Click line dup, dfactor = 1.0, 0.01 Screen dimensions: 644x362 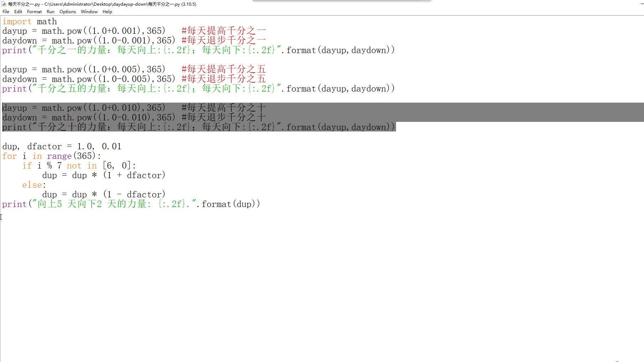pos(61,146)
